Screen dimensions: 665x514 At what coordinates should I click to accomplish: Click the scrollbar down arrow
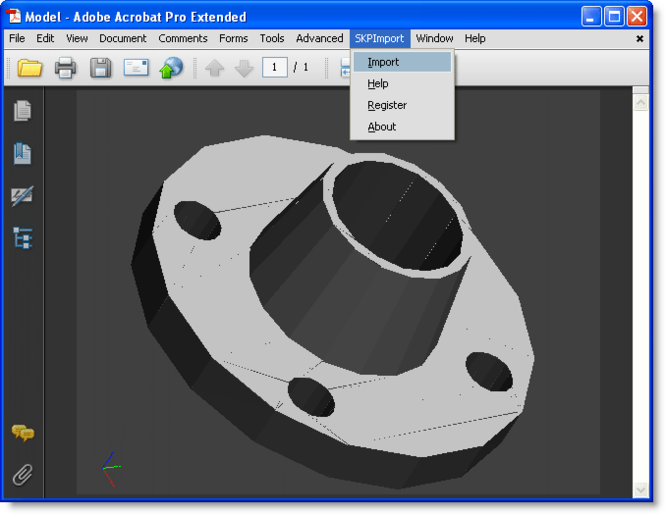tap(641, 490)
